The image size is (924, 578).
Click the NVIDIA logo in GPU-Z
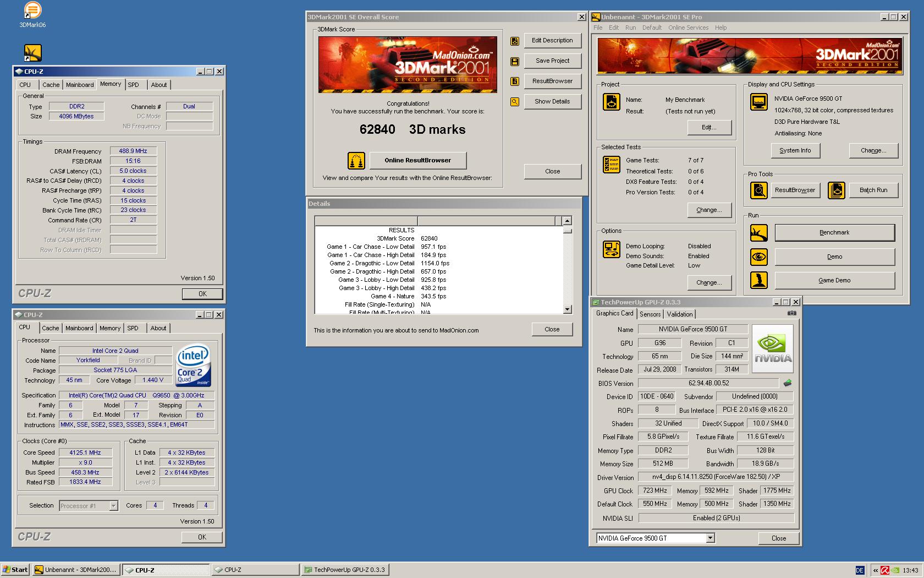click(773, 348)
